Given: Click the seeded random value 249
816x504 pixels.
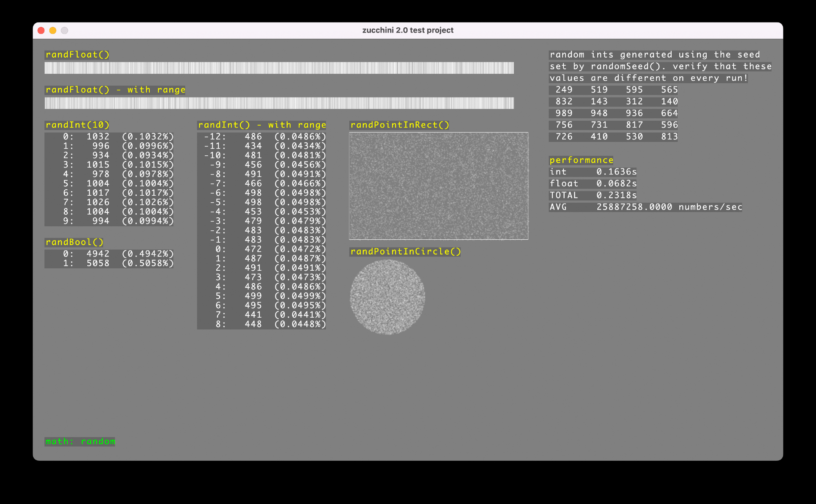Looking at the screenshot, I should click(x=564, y=90).
